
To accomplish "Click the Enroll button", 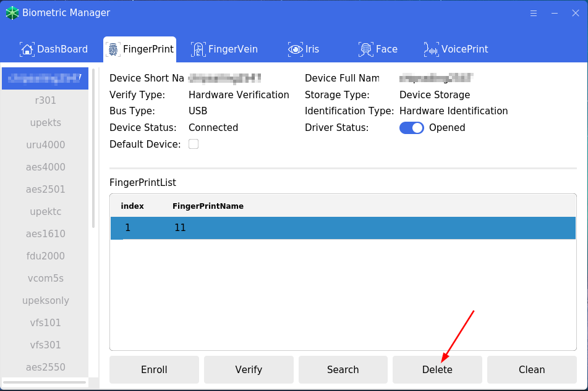I will [154, 369].
